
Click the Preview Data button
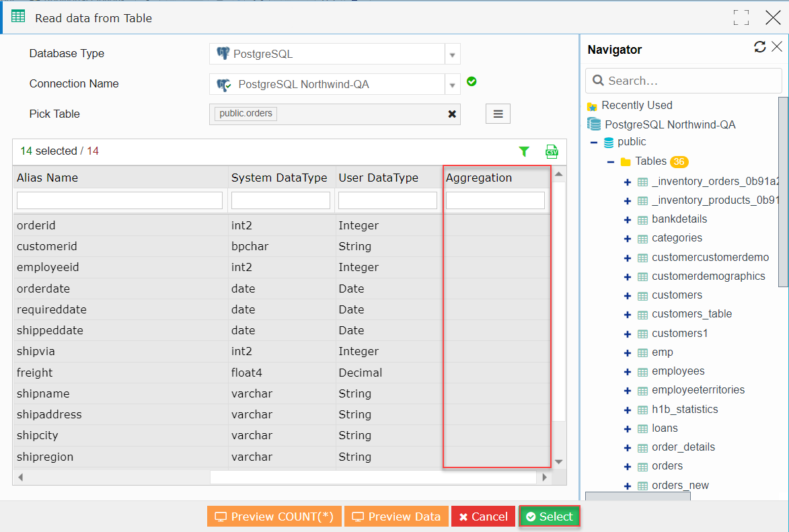pos(396,517)
